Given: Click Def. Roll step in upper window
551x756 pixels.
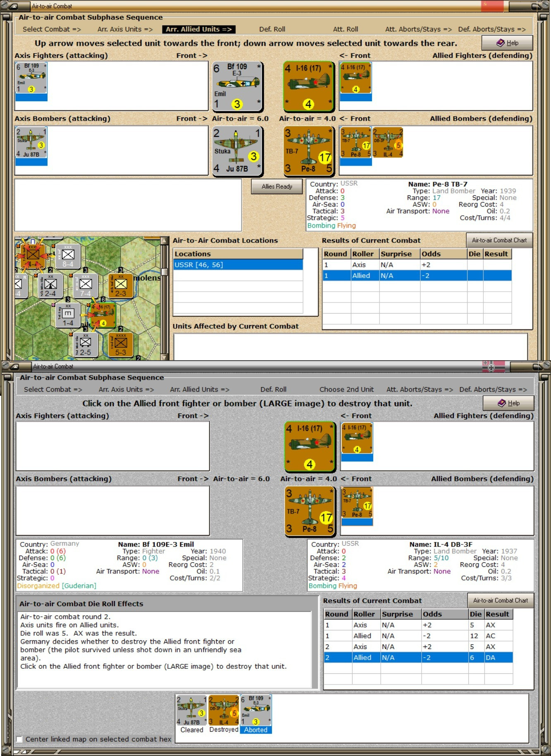Looking at the screenshot, I should point(272,29).
